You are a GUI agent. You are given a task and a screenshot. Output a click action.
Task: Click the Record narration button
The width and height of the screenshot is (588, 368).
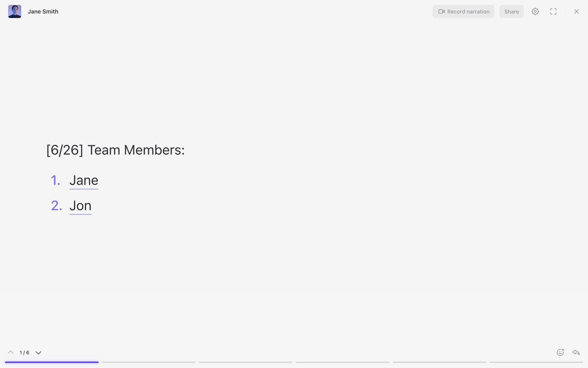click(463, 12)
